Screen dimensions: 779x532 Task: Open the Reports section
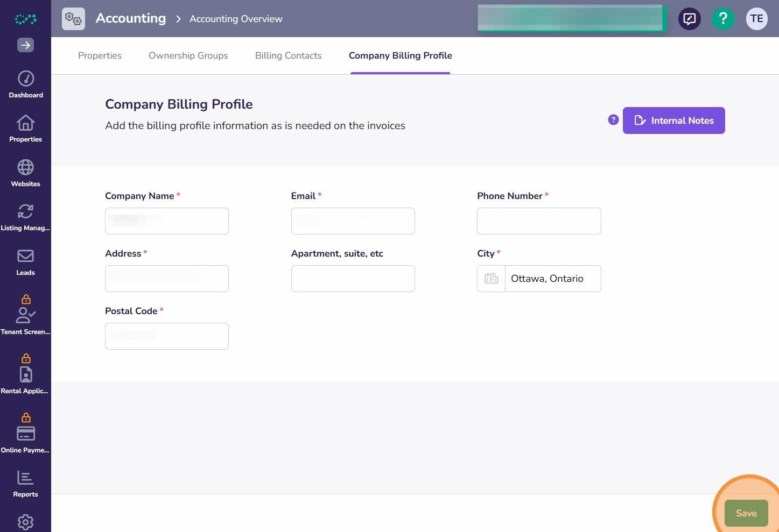point(25,484)
